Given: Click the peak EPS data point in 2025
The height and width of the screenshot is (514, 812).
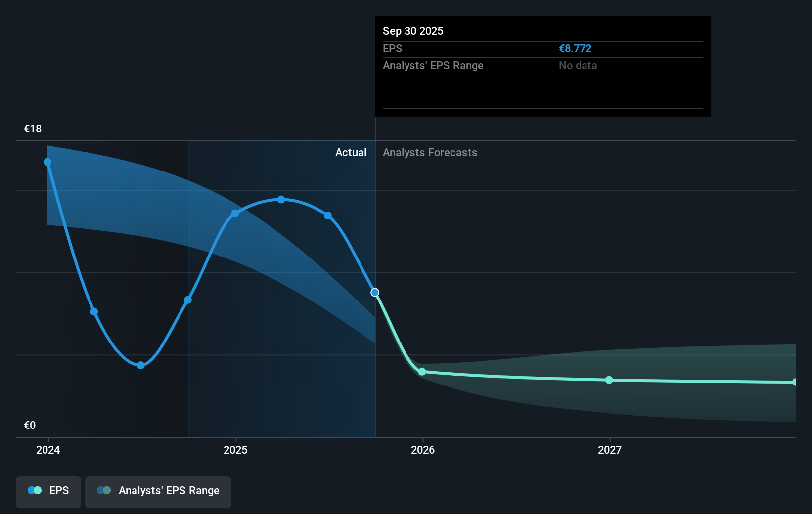Looking at the screenshot, I should [x=281, y=199].
